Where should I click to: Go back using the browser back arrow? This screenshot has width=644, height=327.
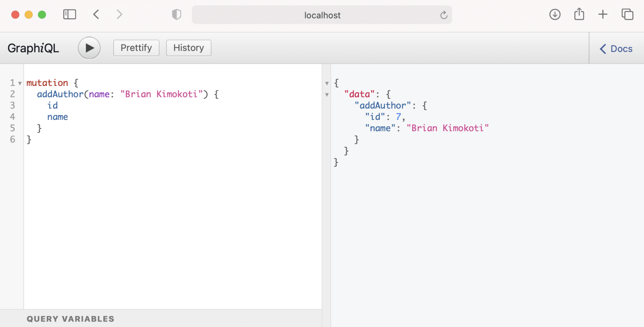(x=96, y=15)
